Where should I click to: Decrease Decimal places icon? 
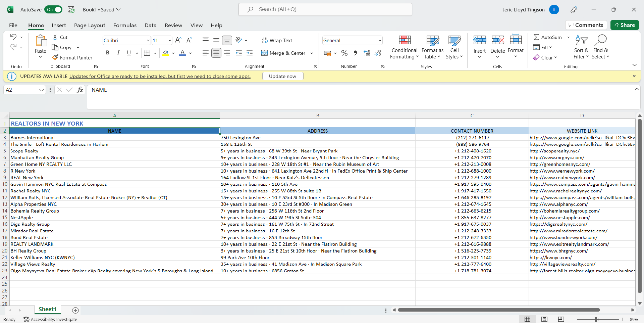378,53
